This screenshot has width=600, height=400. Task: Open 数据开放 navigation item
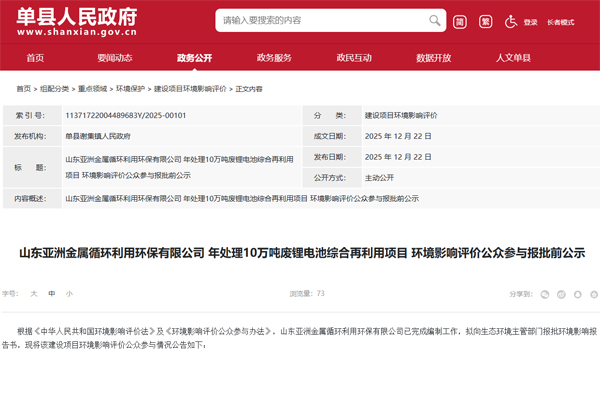coord(433,58)
